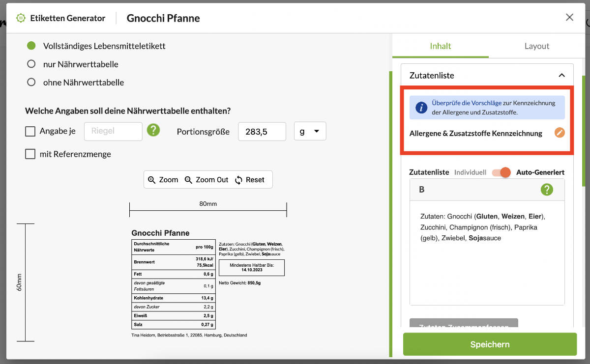
Task: Zoom in on the label preview
Action: [x=163, y=180]
